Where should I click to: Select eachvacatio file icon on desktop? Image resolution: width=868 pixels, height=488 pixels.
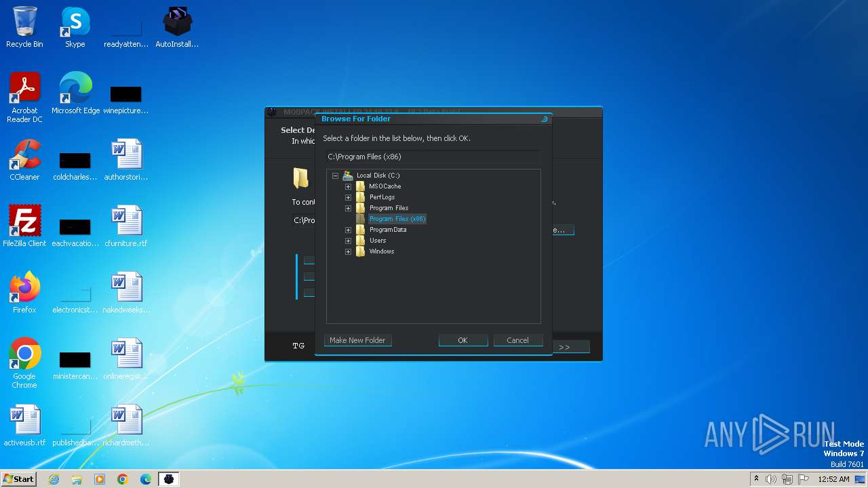(75, 231)
